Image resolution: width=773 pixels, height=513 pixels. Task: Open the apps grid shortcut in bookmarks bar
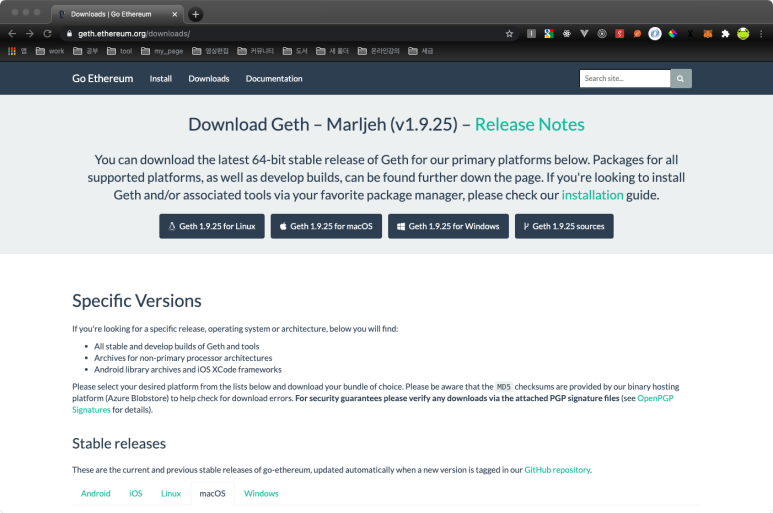[x=12, y=51]
